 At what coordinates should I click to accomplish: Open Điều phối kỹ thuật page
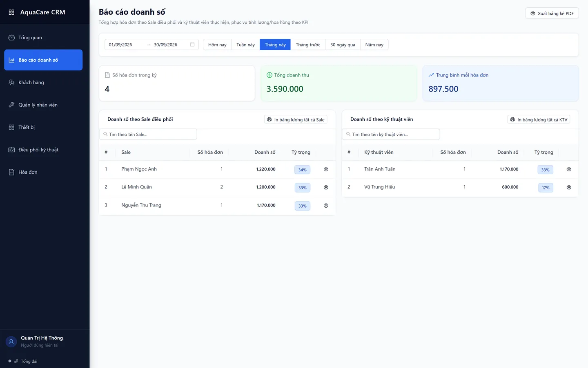click(x=43, y=150)
